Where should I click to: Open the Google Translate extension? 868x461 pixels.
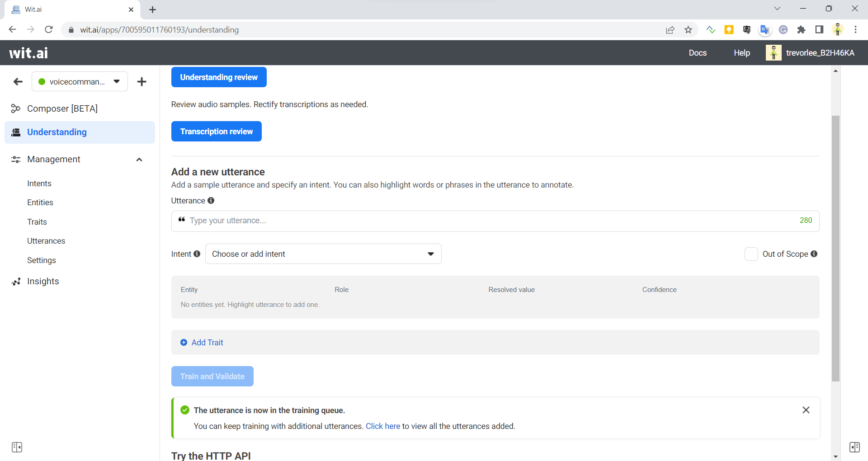pyautogui.click(x=765, y=30)
